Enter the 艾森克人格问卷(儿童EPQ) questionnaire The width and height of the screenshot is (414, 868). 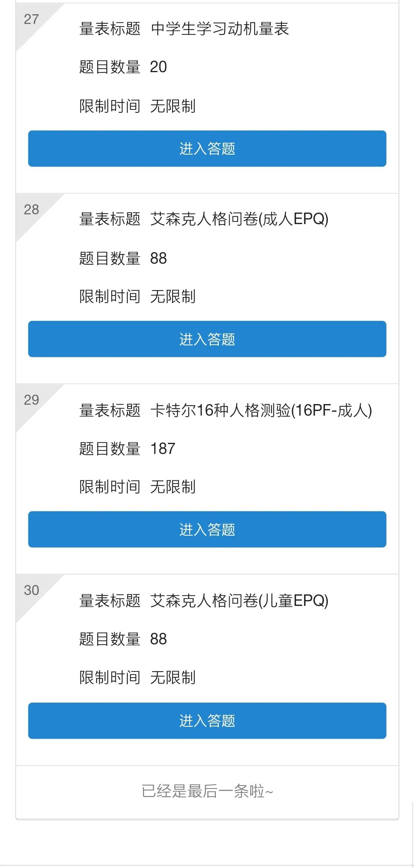click(207, 720)
